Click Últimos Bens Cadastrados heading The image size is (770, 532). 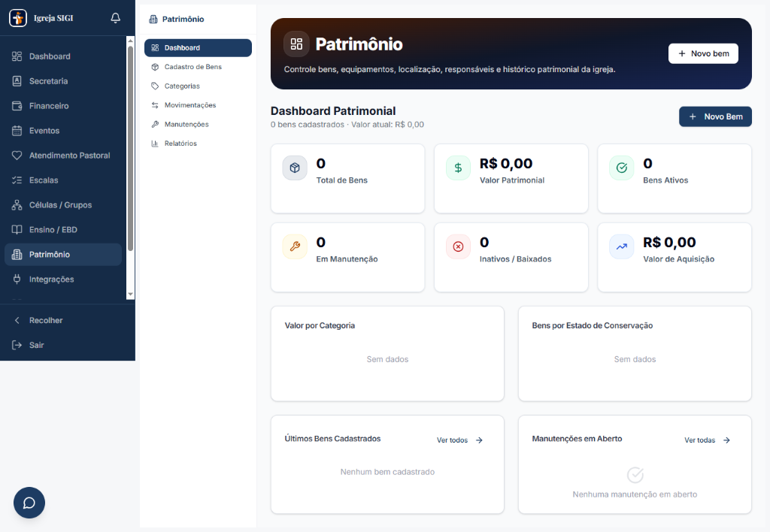[332, 439]
